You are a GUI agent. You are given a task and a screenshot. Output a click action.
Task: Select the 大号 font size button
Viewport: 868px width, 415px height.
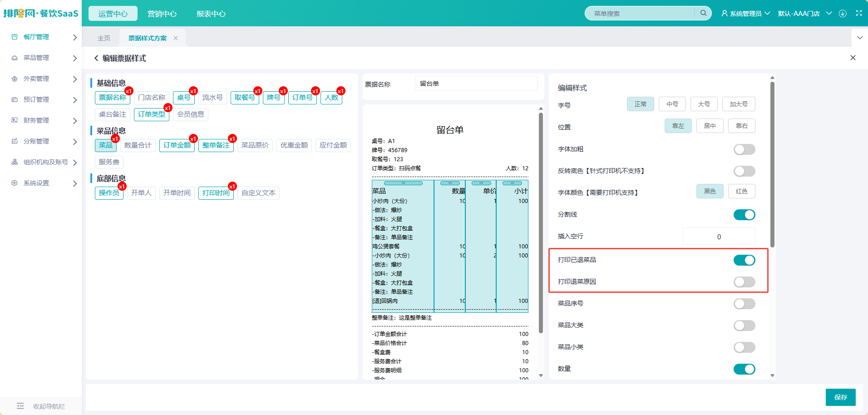[704, 104]
